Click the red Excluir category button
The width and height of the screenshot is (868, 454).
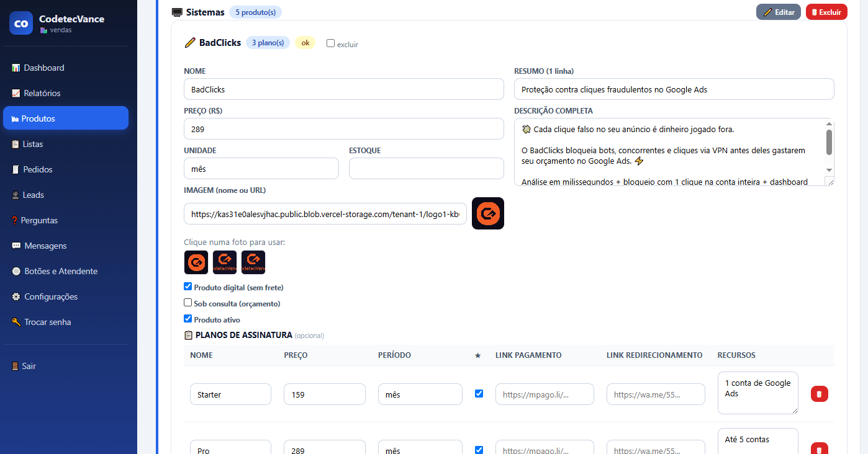coord(826,12)
